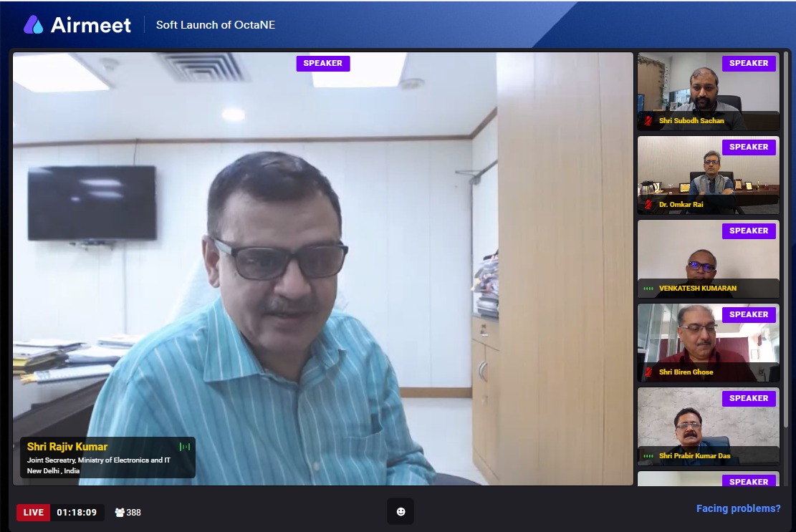
Task: Click muted mic icon beside Dr. Omkar Rai
Action: pos(648,204)
